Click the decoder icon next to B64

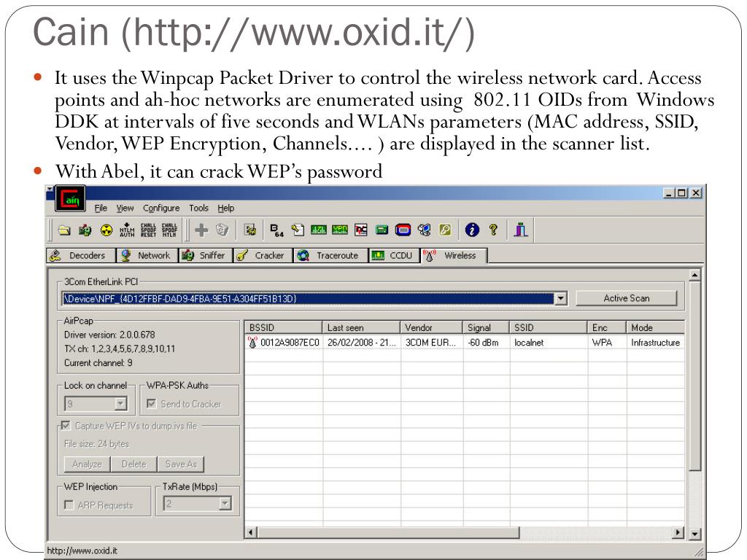pos(298,230)
